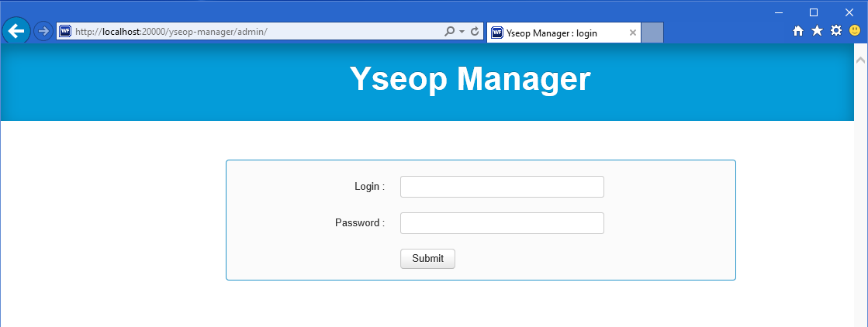Screen dimensions: 868x327
Task: Minimize the browser window
Action: (x=778, y=12)
